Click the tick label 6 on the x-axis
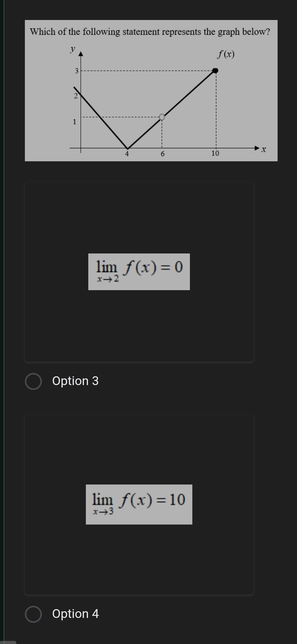Screen dimensions: 297x644 [x=162, y=154]
